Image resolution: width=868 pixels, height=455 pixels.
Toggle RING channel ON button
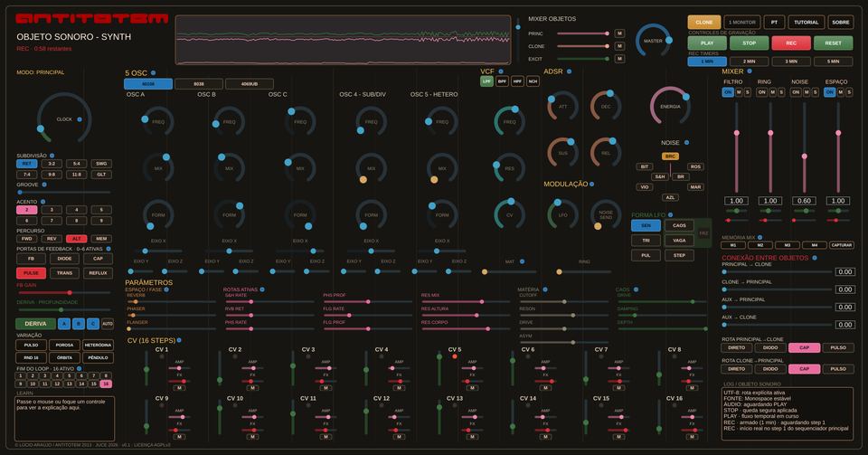[x=761, y=92]
